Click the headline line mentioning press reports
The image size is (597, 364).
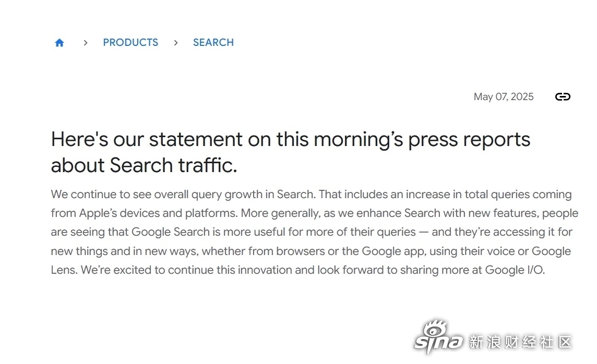[291, 140]
